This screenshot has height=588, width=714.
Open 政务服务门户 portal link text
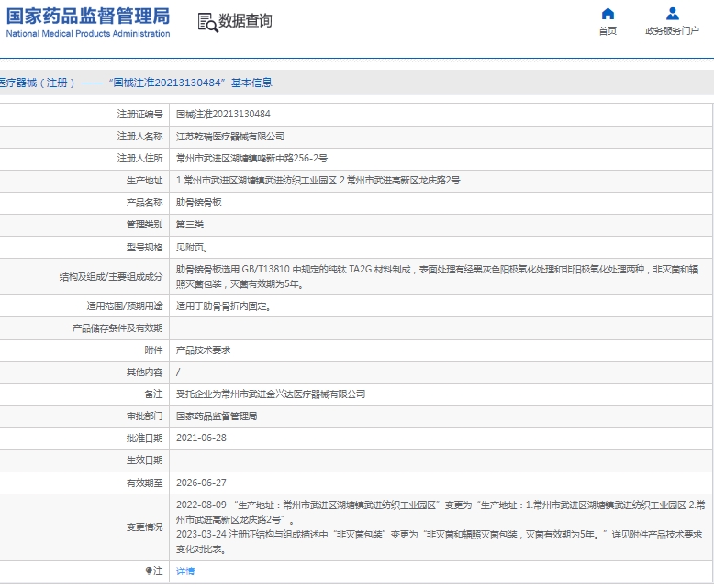pyautogui.click(x=672, y=30)
